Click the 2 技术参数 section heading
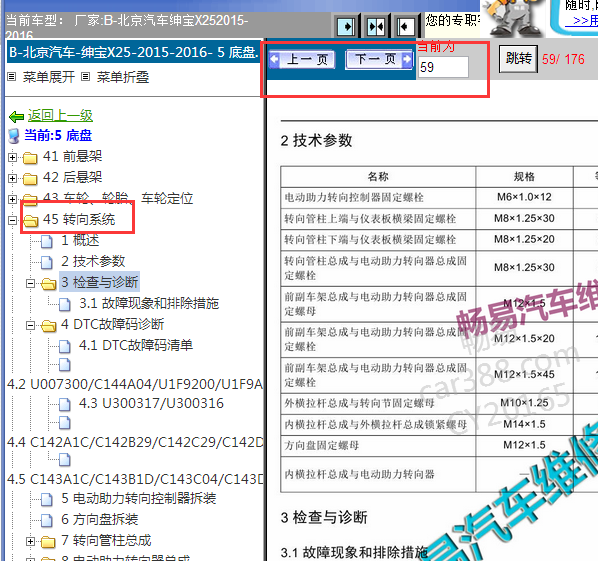 (316, 141)
